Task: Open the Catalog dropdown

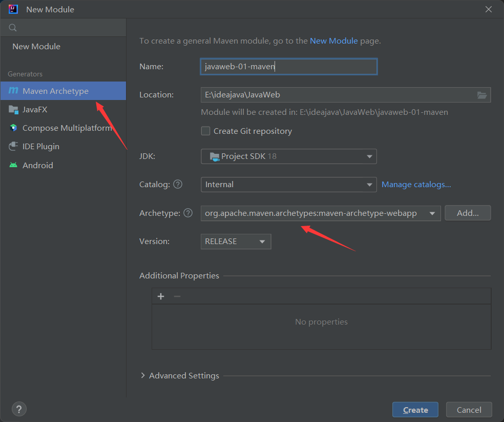Action: (x=288, y=185)
